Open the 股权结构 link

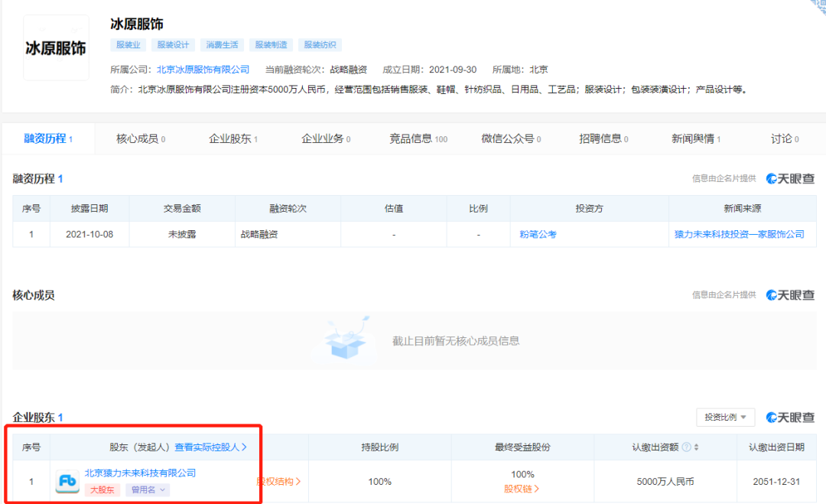pyautogui.click(x=278, y=481)
